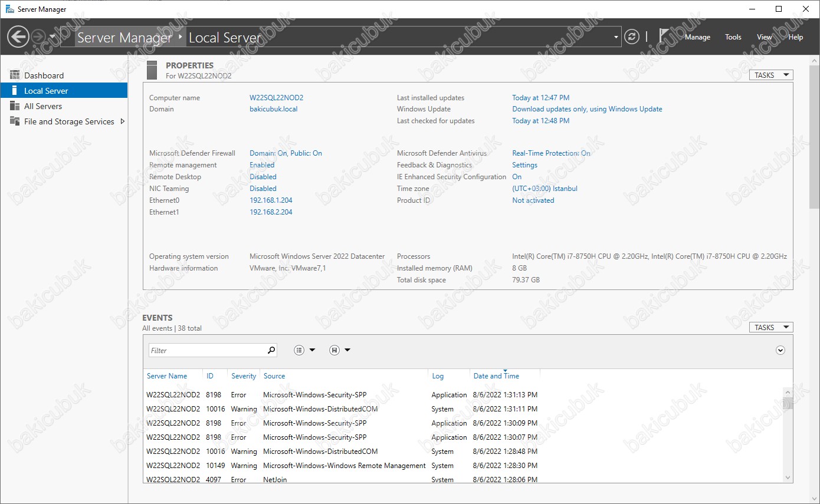Click the bakicubuk.local domain link
The image size is (820, 504).
point(274,109)
